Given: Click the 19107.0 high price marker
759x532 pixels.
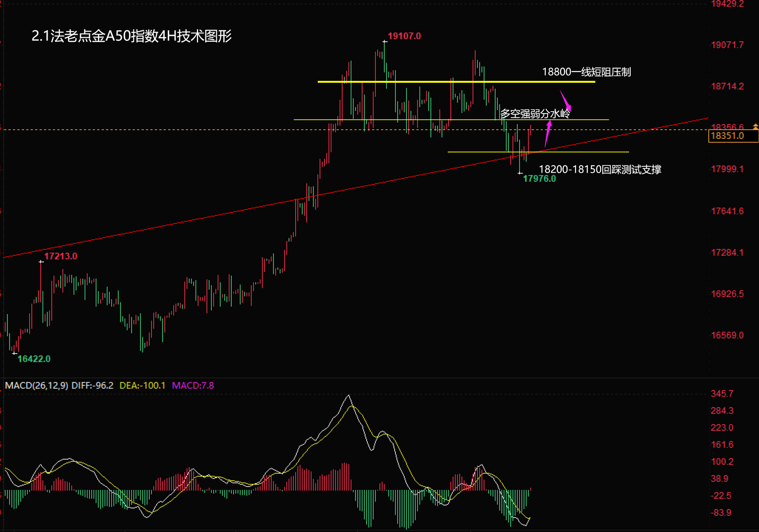Looking at the screenshot, I should pyautogui.click(x=404, y=36).
